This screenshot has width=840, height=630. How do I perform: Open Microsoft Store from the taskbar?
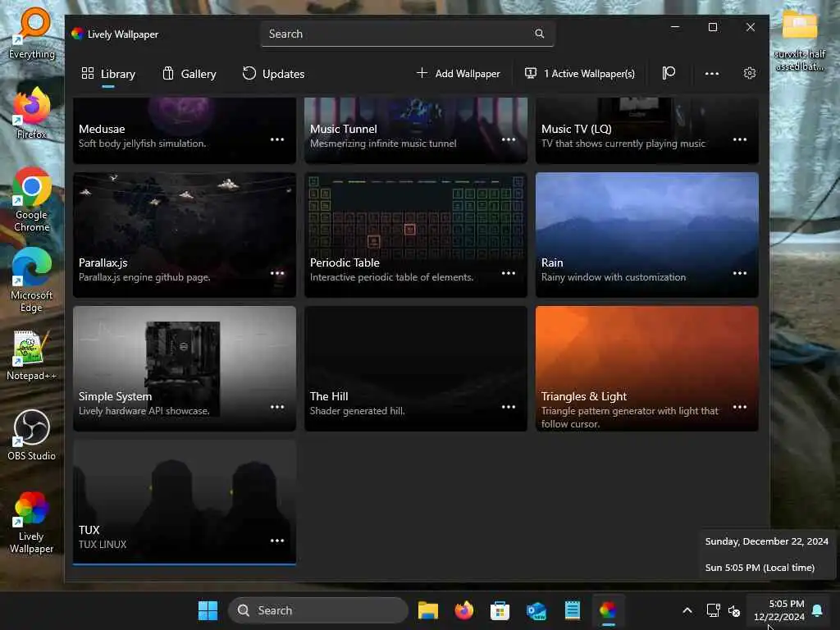tap(500, 610)
